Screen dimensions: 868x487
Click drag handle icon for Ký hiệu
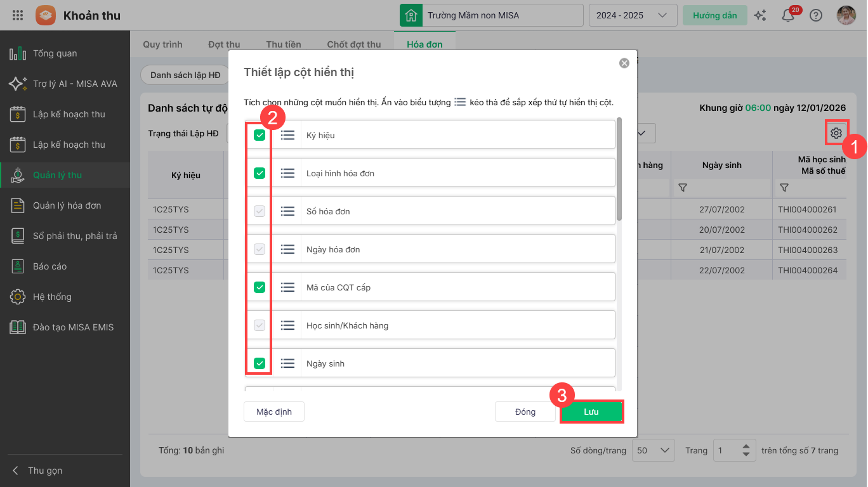coord(287,135)
